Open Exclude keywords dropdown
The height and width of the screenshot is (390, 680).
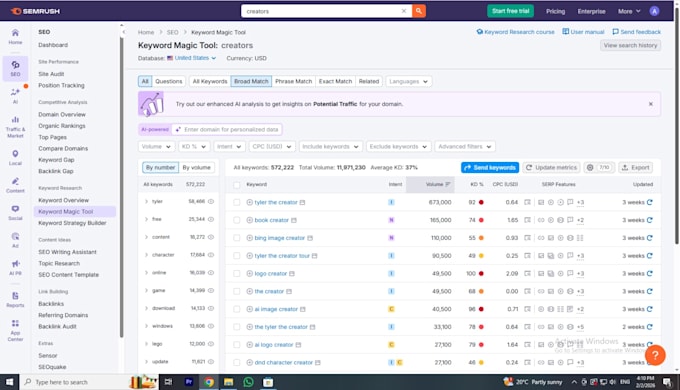399,147
